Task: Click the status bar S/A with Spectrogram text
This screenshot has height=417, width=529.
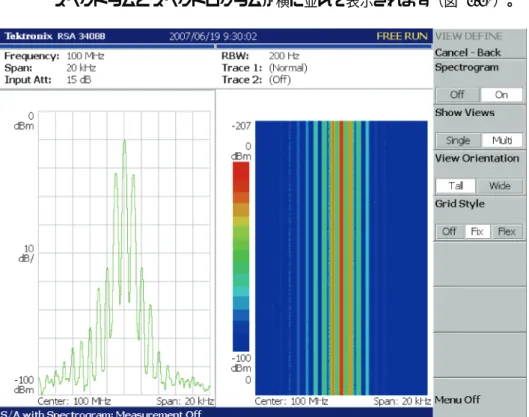Action: pyautogui.click(x=101, y=413)
